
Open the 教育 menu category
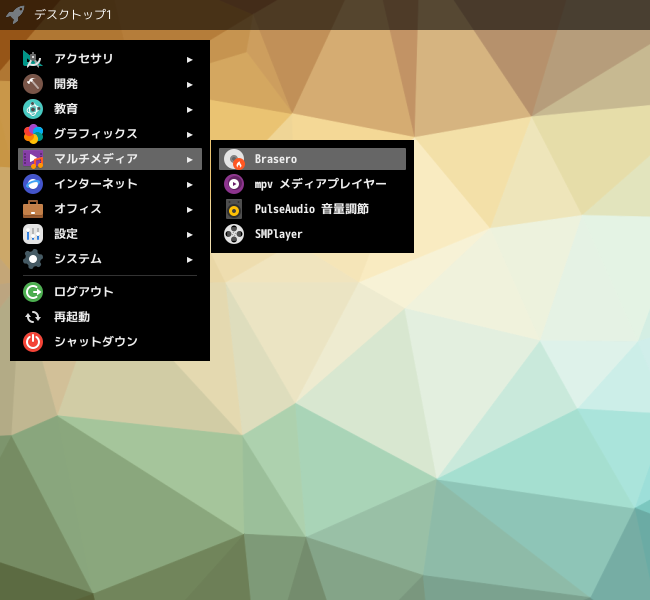click(x=110, y=109)
